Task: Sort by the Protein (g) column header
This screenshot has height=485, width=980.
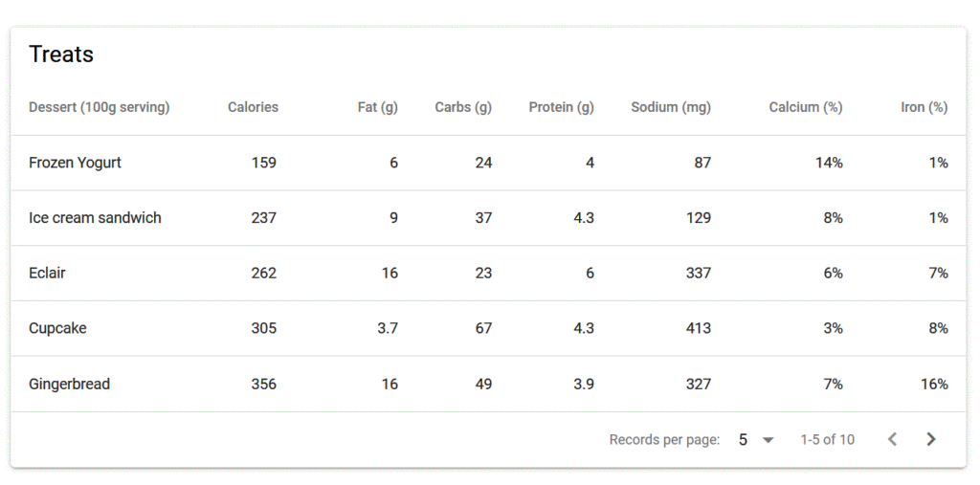Action: pyautogui.click(x=561, y=107)
